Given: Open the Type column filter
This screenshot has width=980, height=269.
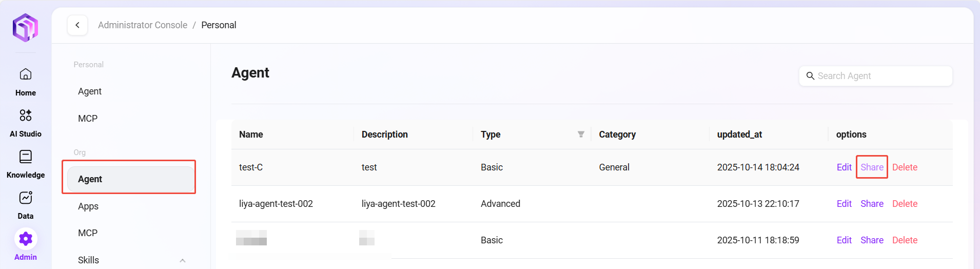Looking at the screenshot, I should click(581, 134).
